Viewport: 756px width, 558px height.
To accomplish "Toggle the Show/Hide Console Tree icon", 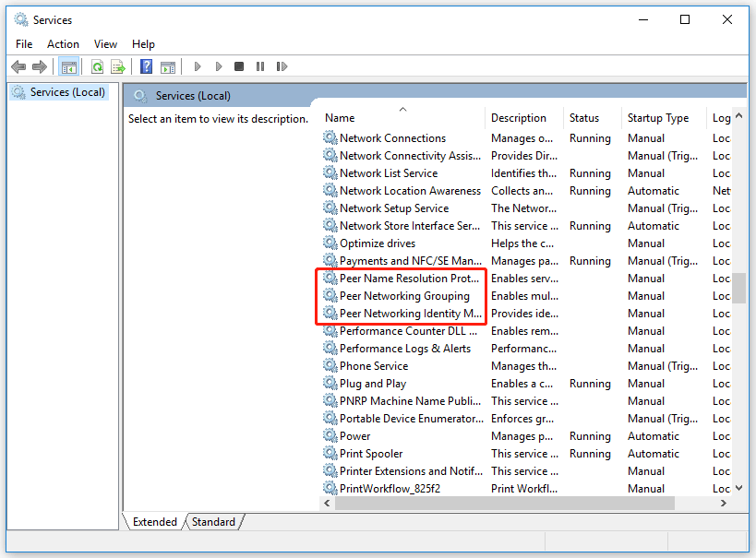I will 69,65.
